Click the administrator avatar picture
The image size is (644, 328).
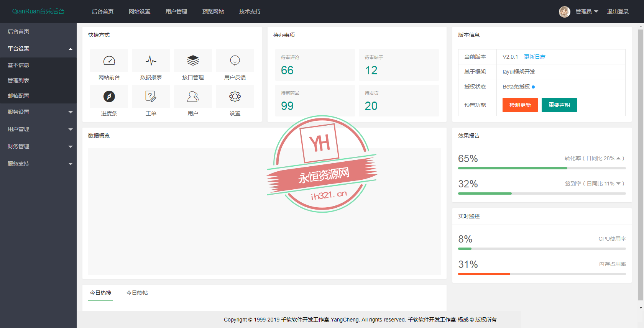pyautogui.click(x=564, y=12)
